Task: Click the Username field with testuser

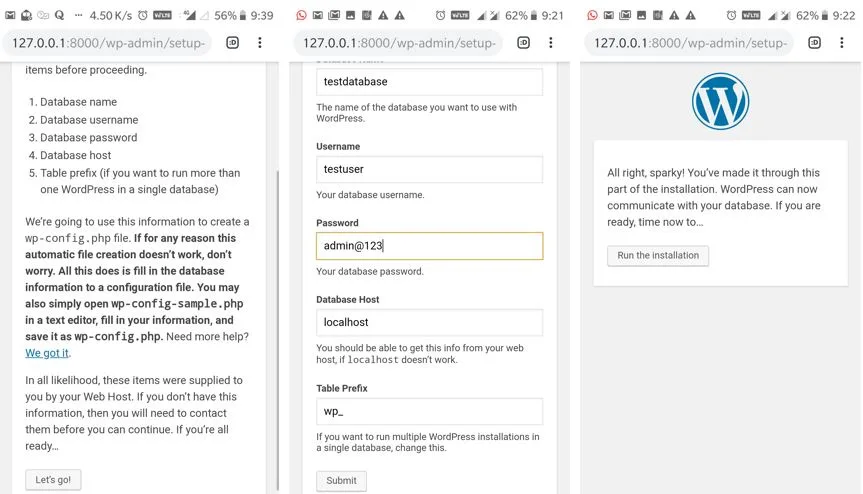Action: 429,169
